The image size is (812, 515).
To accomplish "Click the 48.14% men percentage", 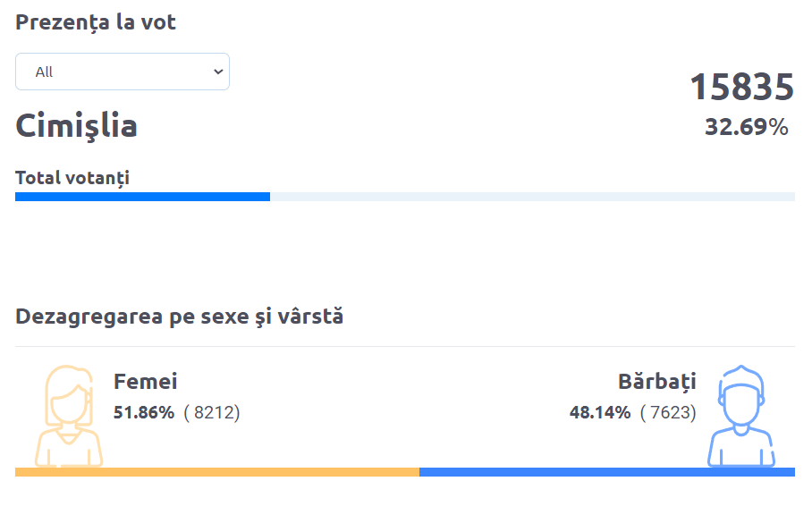I will [x=600, y=412].
